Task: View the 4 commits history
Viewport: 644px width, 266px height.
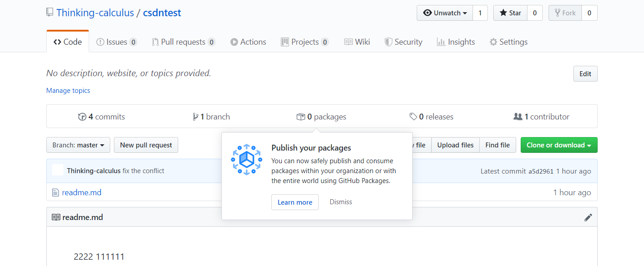Action: click(102, 117)
